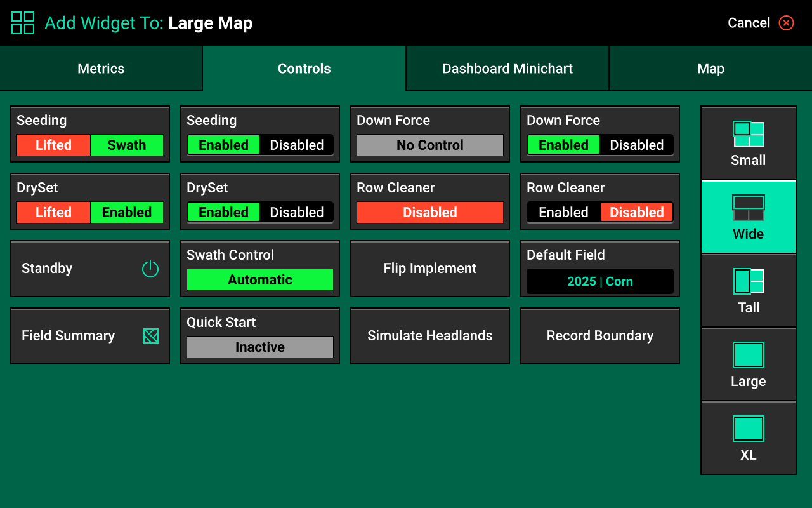
Task: Click the Standby power icon
Action: coord(150,269)
